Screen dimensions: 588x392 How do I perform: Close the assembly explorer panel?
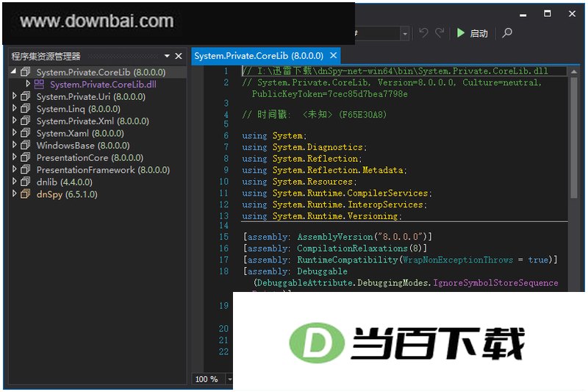(179, 56)
